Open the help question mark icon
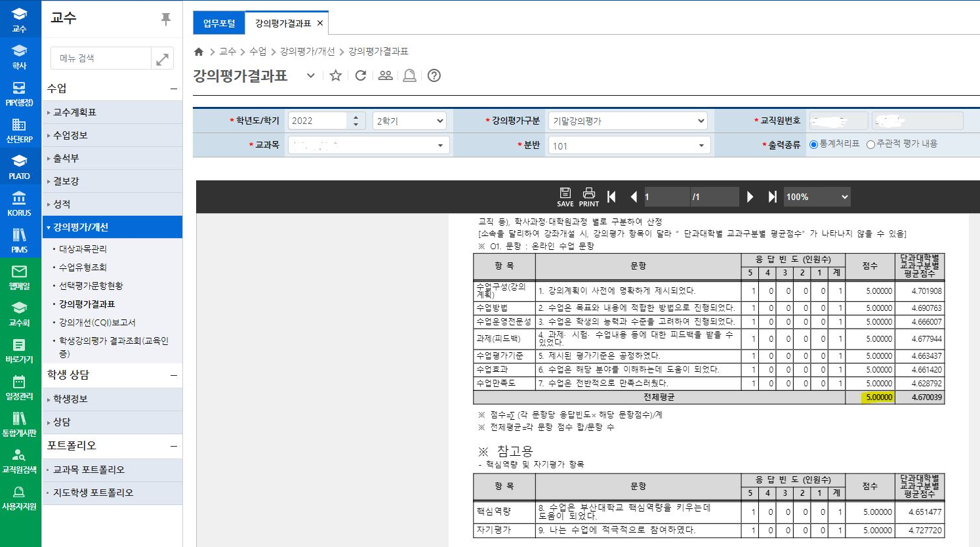980x547 pixels. (434, 75)
